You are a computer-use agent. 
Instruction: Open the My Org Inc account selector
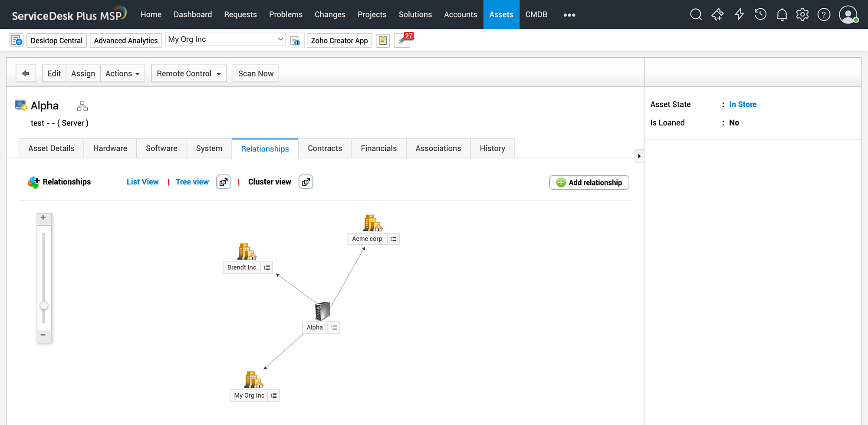[x=225, y=40]
